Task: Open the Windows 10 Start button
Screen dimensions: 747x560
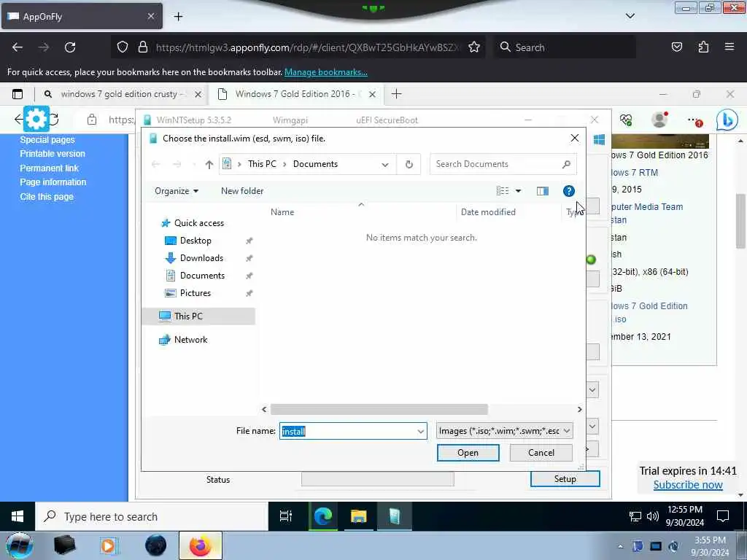Action: 18,516
